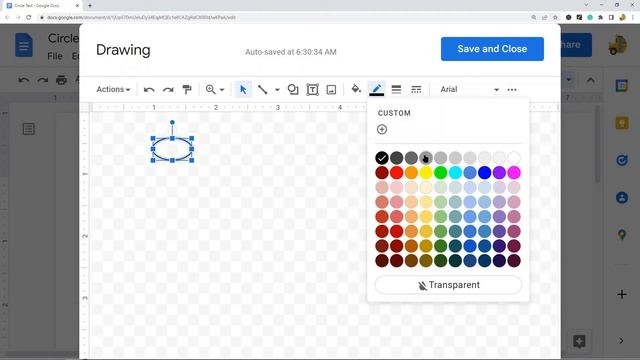640x360 pixels.
Task: Click the ellipse rotation handle
Action: (173, 122)
